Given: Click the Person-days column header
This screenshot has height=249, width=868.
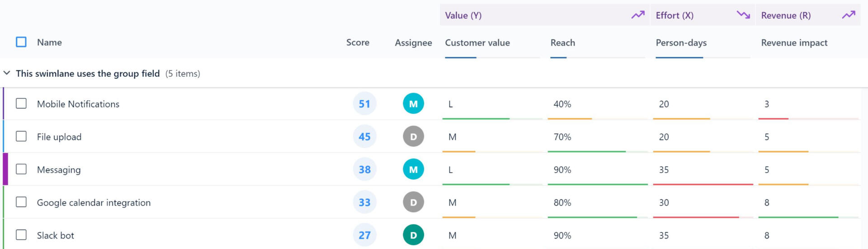Looking at the screenshot, I should click(681, 42).
